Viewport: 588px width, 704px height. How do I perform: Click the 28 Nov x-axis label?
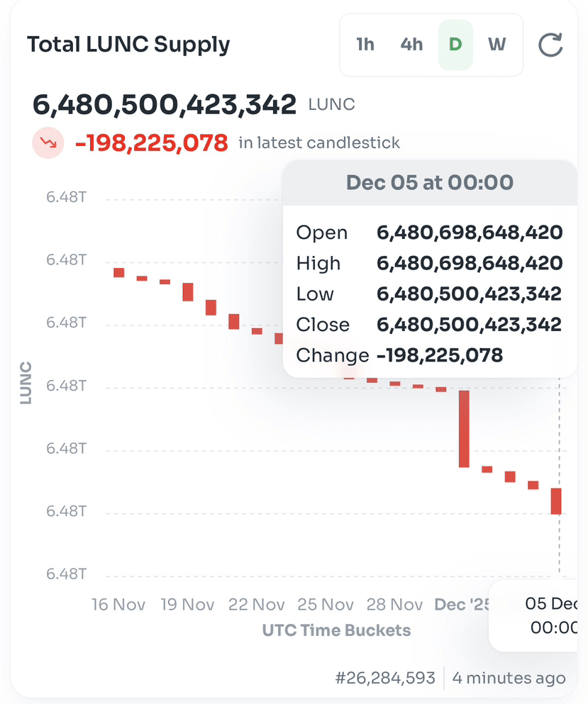(x=394, y=604)
